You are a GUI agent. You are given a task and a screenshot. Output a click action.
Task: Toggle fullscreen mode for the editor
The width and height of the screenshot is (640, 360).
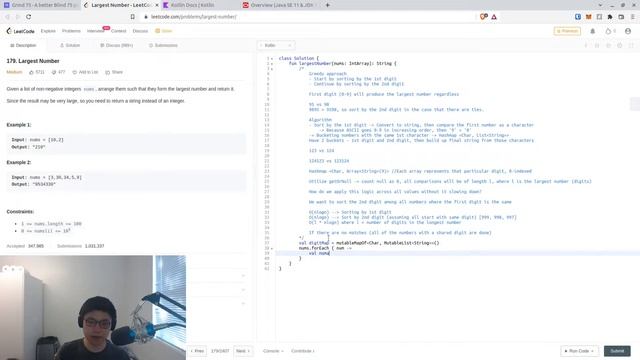coord(631,45)
